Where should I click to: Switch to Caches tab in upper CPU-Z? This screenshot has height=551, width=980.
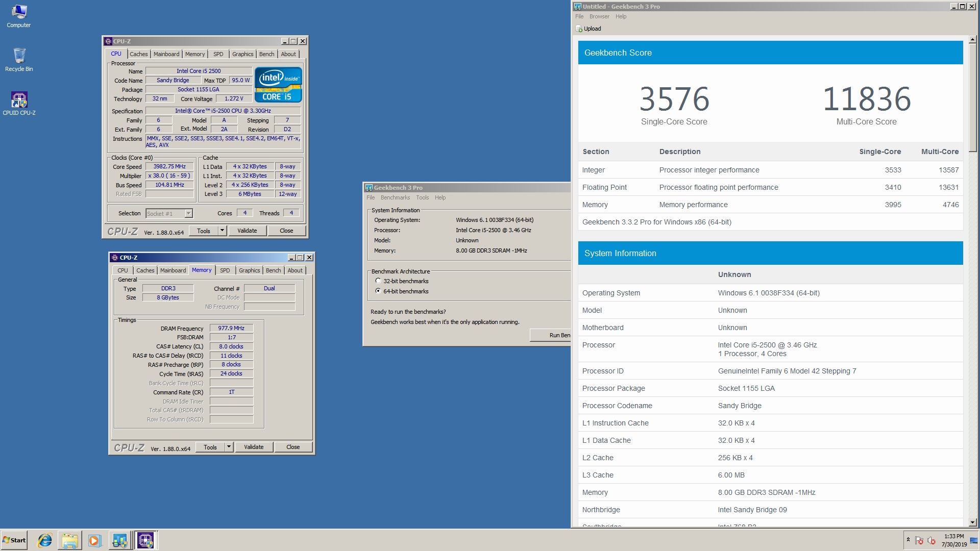pos(138,54)
